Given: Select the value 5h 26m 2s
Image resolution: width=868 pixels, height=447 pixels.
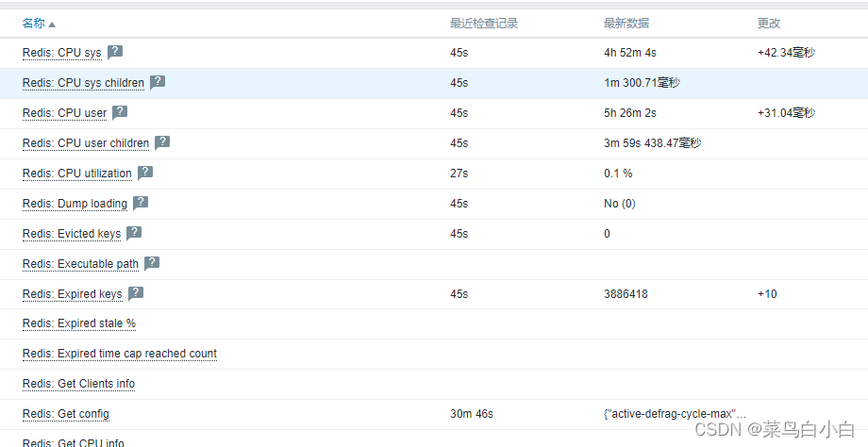Looking at the screenshot, I should pyautogui.click(x=630, y=113).
